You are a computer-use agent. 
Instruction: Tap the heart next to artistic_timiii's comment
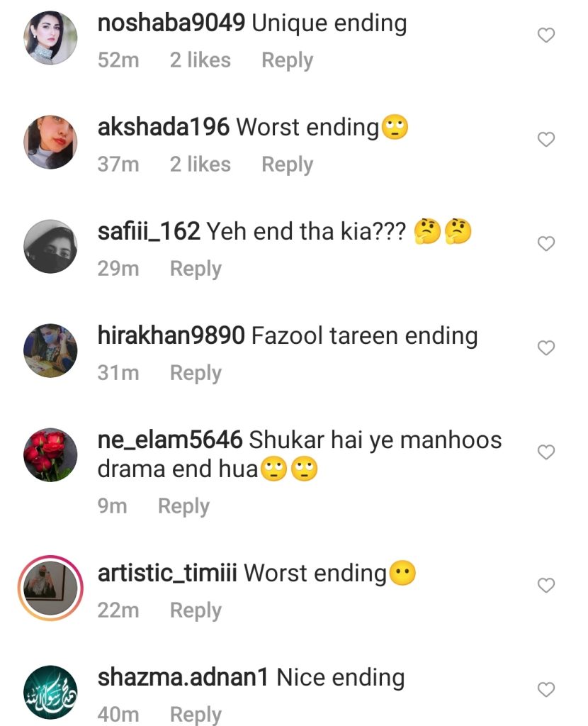click(x=546, y=585)
